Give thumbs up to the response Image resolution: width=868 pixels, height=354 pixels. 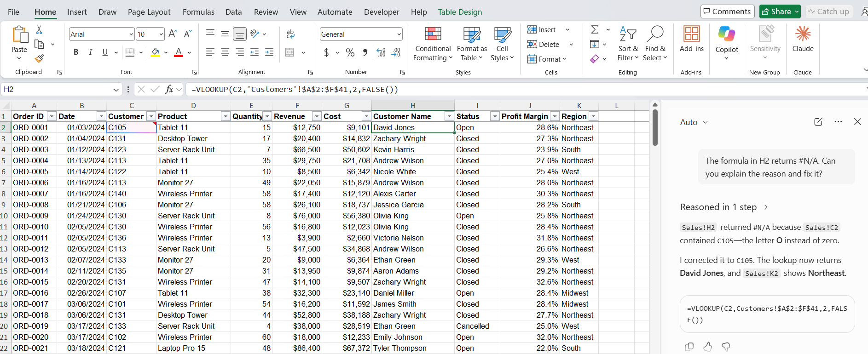pyautogui.click(x=707, y=347)
